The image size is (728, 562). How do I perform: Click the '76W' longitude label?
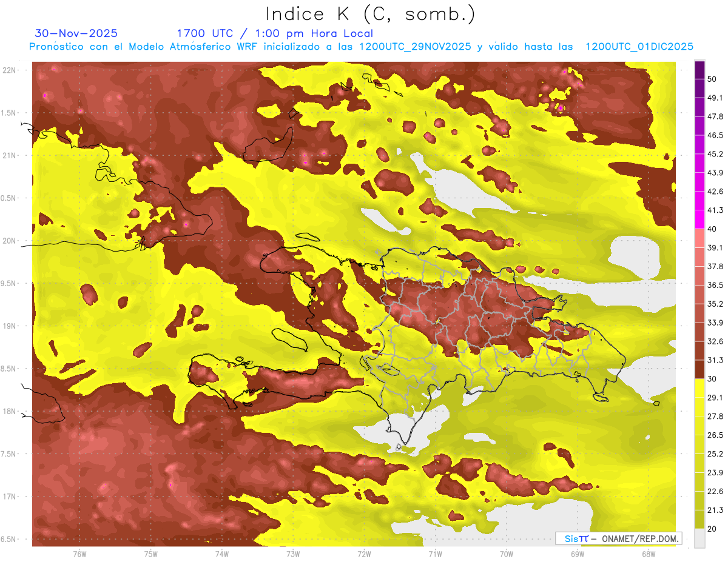(x=79, y=554)
